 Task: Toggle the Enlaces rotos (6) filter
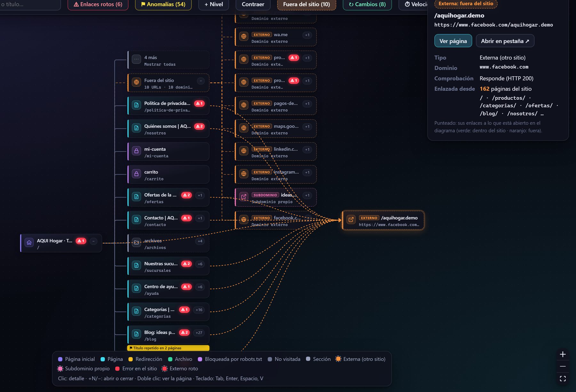[x=98, y=4]
